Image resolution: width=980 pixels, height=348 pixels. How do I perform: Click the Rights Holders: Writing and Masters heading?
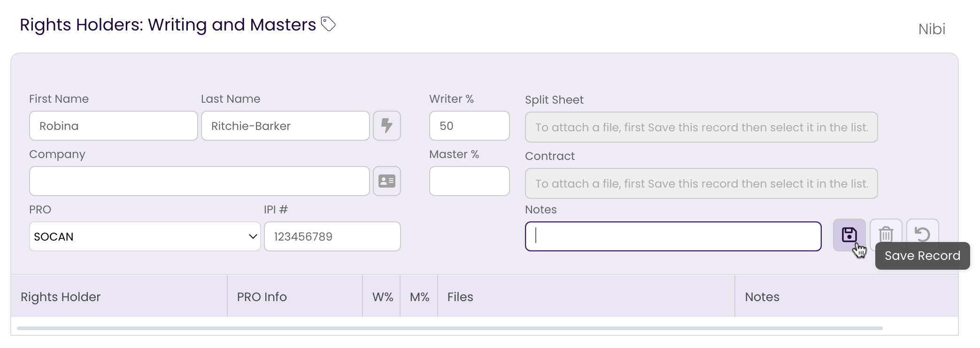(168, 24)
